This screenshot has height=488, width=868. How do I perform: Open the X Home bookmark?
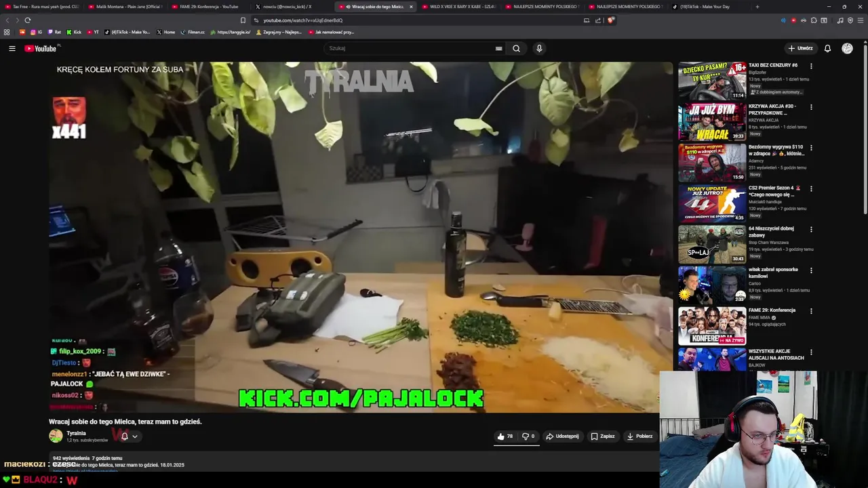[166, 32]
